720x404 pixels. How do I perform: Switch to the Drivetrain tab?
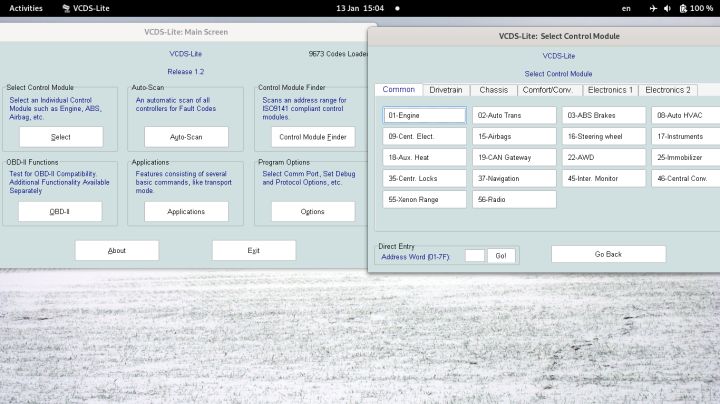tap(446, 90)
